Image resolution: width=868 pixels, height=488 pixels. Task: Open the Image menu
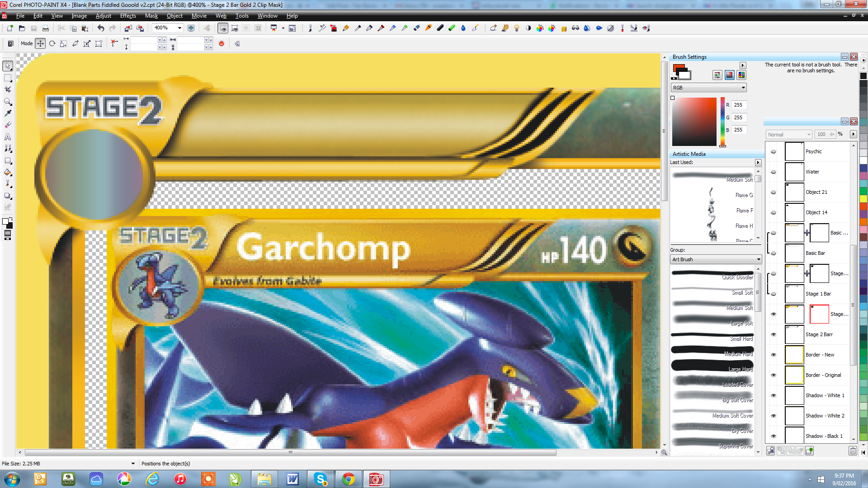[x=79, y=16]
